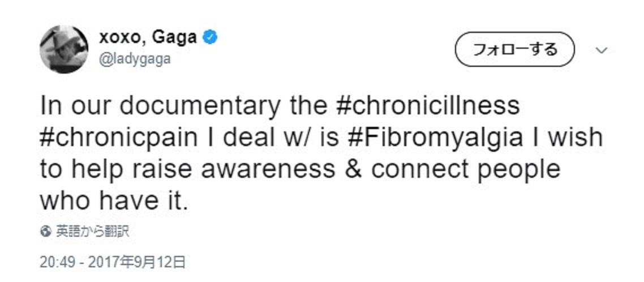
Task: Click the "to help raise awareness" text
Action: [187, 169]
